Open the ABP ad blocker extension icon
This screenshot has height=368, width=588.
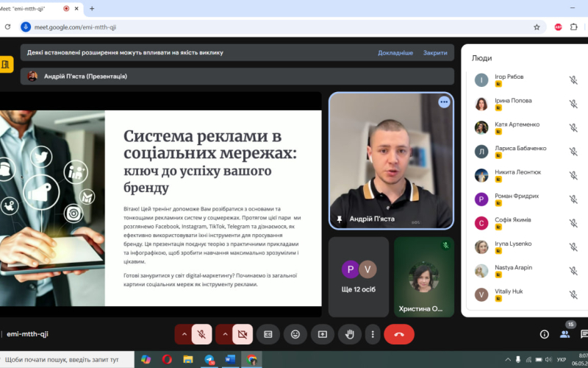tap(558, 27)
